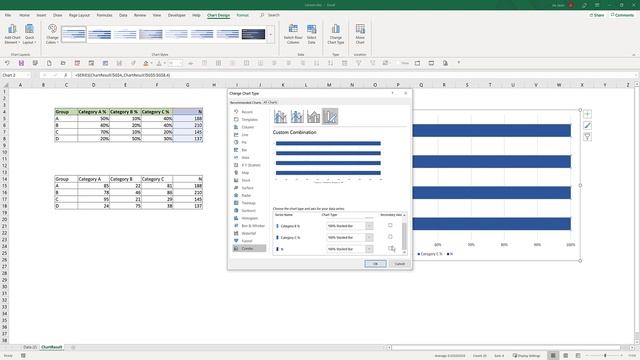Select the first chart style thumbnail

74,34
